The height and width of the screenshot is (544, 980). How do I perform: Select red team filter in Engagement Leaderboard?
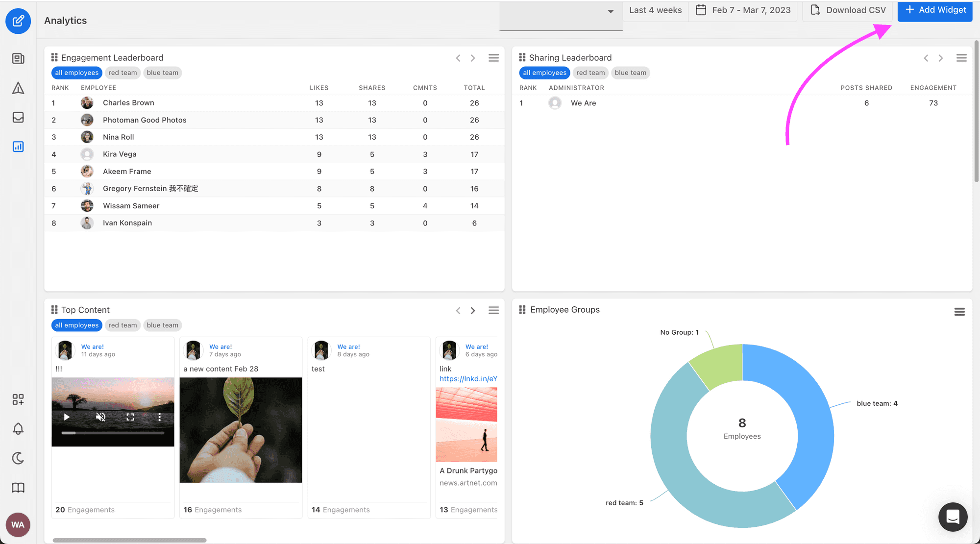pos(122,73)
